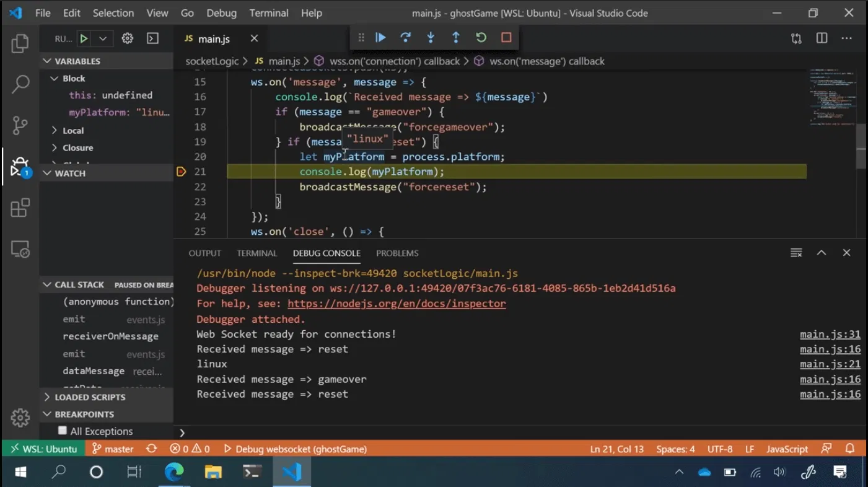Stop debugging with the red square
This screenshot has width=868, height=487.
506,37
